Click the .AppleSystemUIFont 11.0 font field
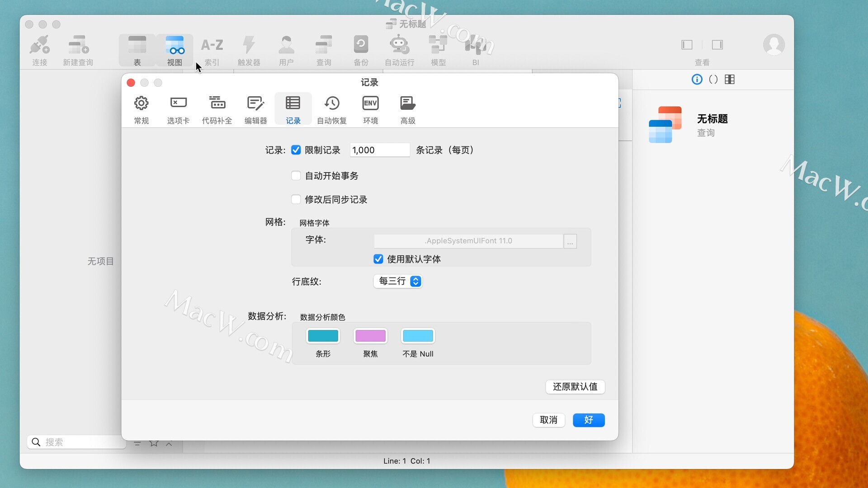868x488 pixels. [468, 241]
